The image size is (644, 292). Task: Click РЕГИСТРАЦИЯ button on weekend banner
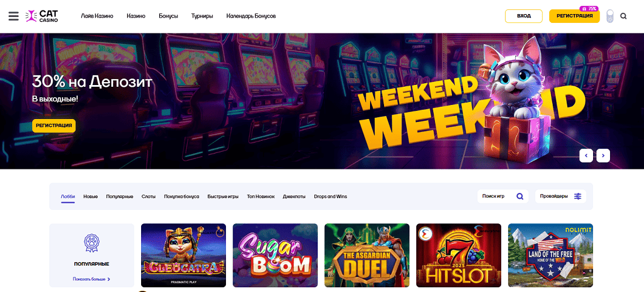54,125
